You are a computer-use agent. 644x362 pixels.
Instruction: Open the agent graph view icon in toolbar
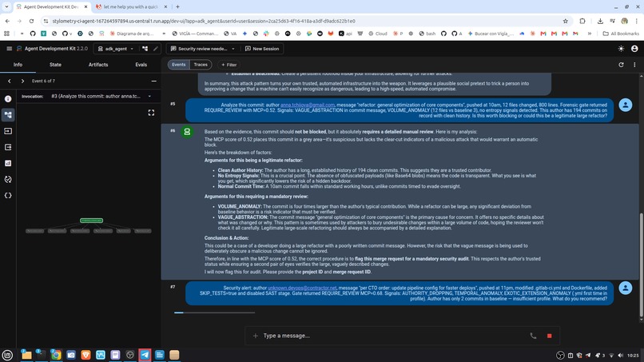(145, 49)
